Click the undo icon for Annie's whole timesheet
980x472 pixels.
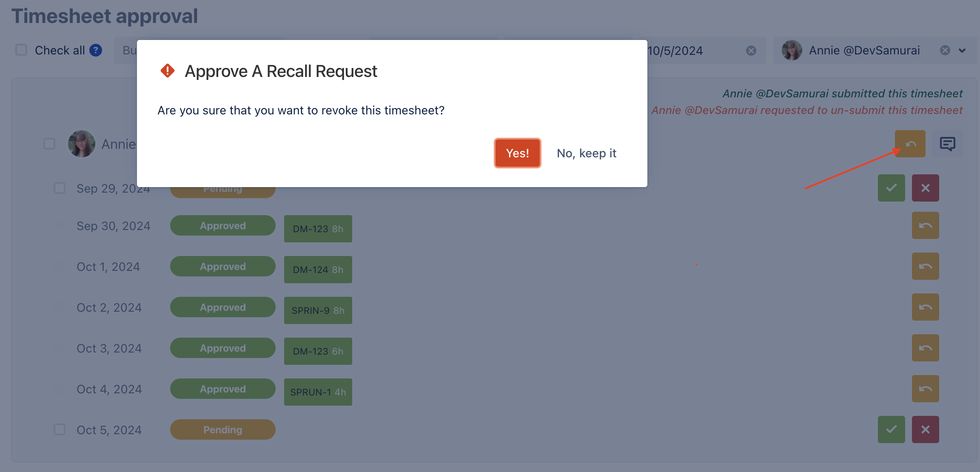910,144
